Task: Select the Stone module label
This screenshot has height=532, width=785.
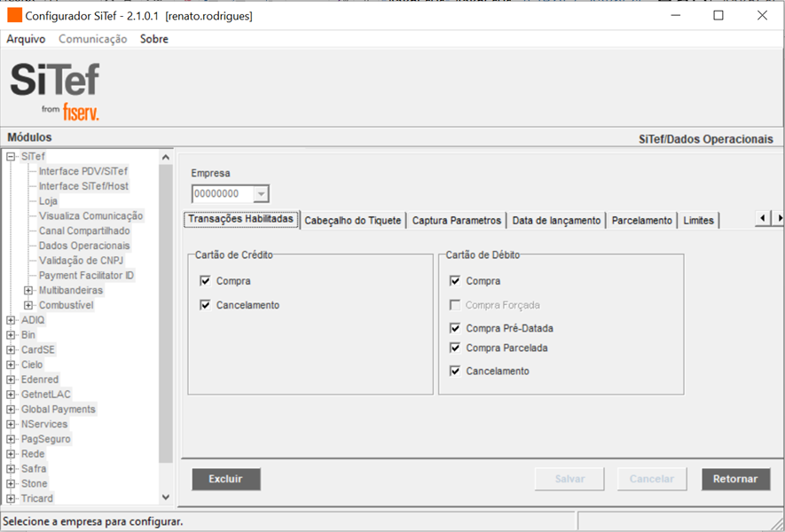Action: click(x=34, y=483)
